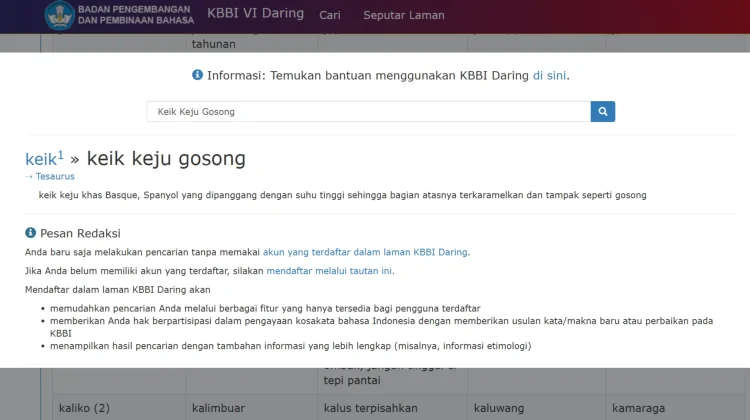The height and width of the screenshot is (420, 750).
Task: Open the KBBI VI Daring home link
Action: tap(255, 13)
